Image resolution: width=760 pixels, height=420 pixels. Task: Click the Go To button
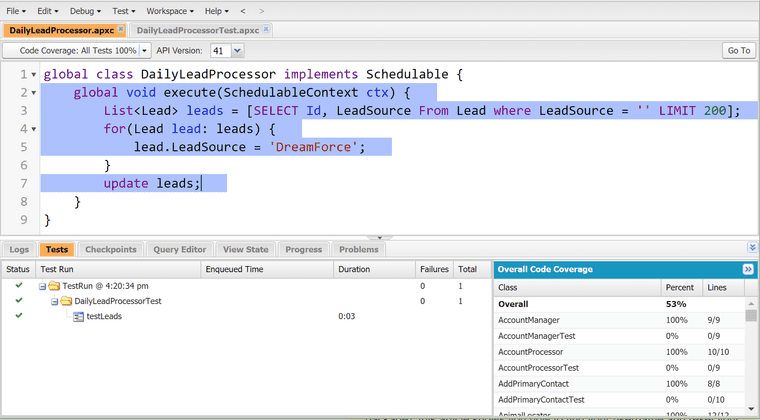[739, 50]
